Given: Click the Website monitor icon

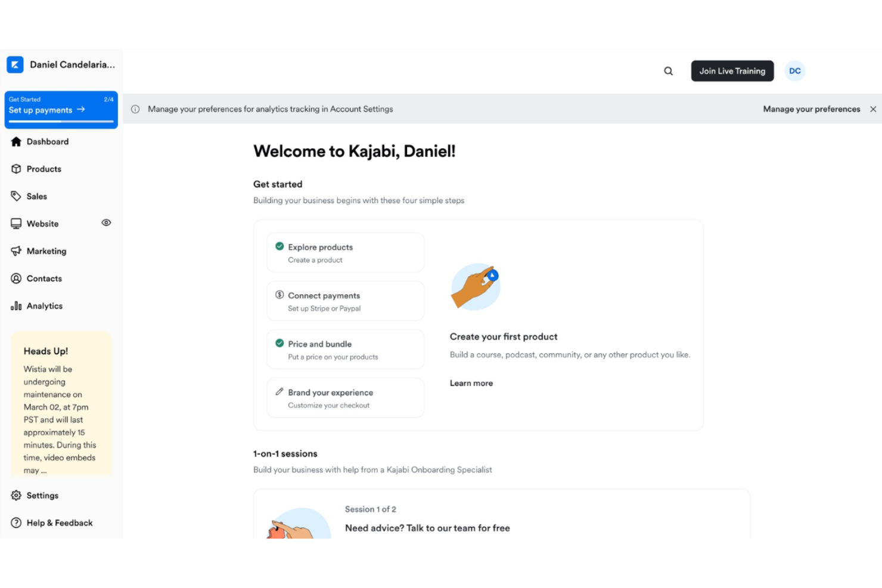Looking at the screenshot, I should 16,224.
